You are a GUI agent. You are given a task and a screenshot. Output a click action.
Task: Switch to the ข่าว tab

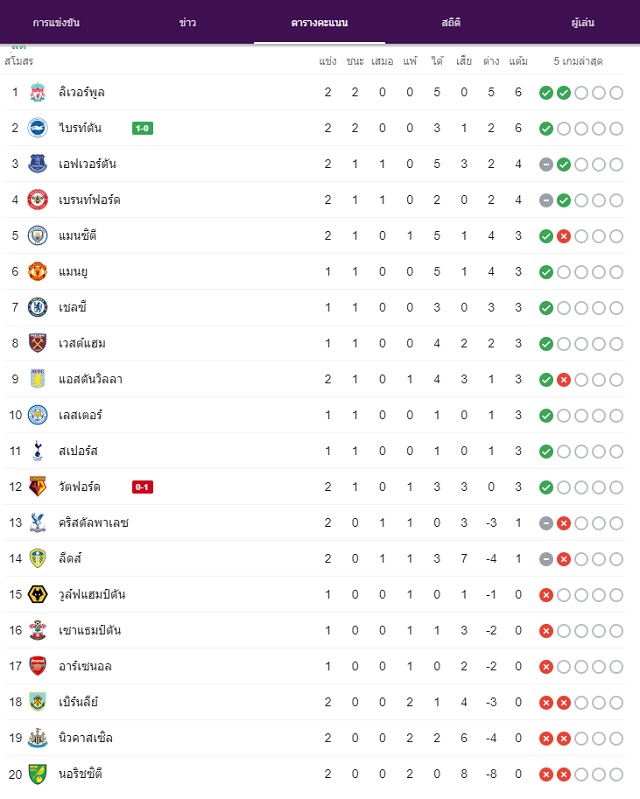tap(188, 22)
